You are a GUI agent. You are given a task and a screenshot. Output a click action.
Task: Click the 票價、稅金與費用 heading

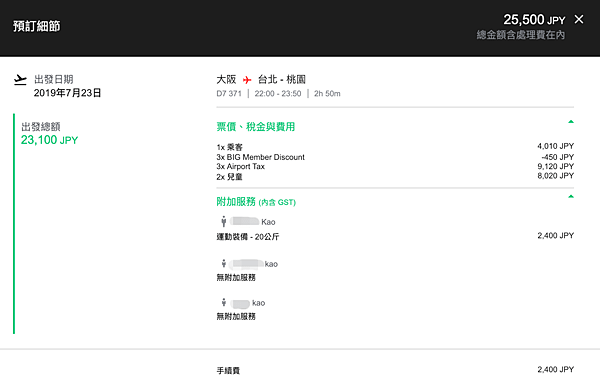coord(256,127)
